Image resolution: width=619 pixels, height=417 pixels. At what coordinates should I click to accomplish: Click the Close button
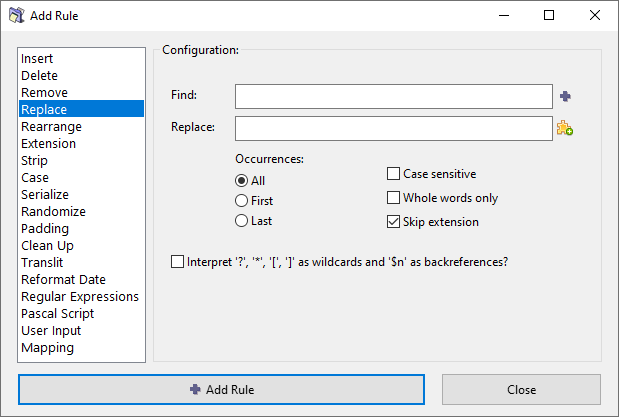[521, 390]
